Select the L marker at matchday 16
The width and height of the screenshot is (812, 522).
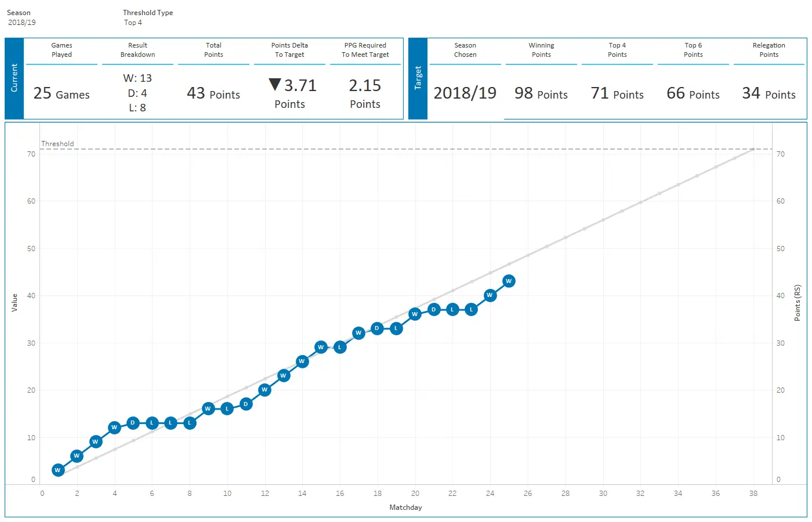click(340, 347)
